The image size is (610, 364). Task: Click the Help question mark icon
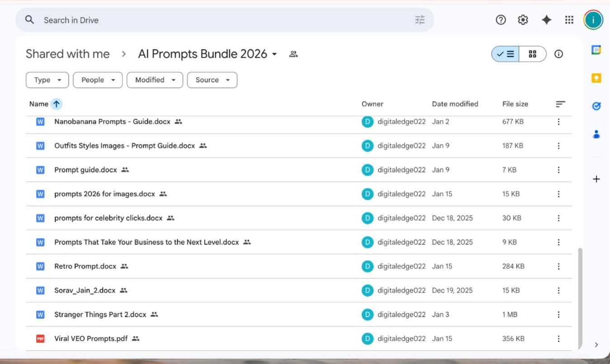501,20
